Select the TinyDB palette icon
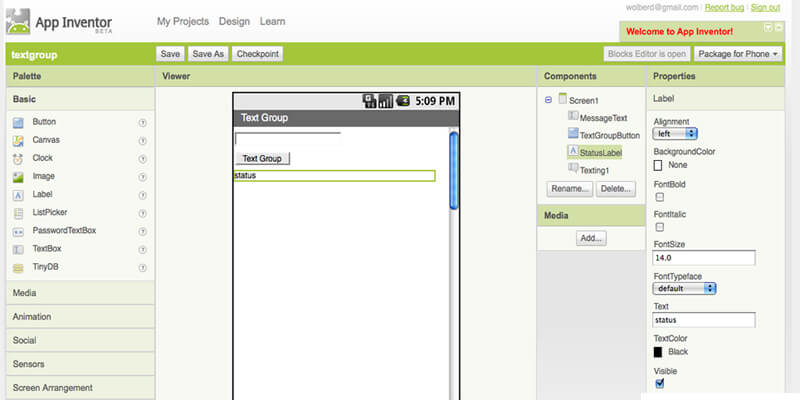Screen dimensions: 800x400 click(x=18, y=268)
